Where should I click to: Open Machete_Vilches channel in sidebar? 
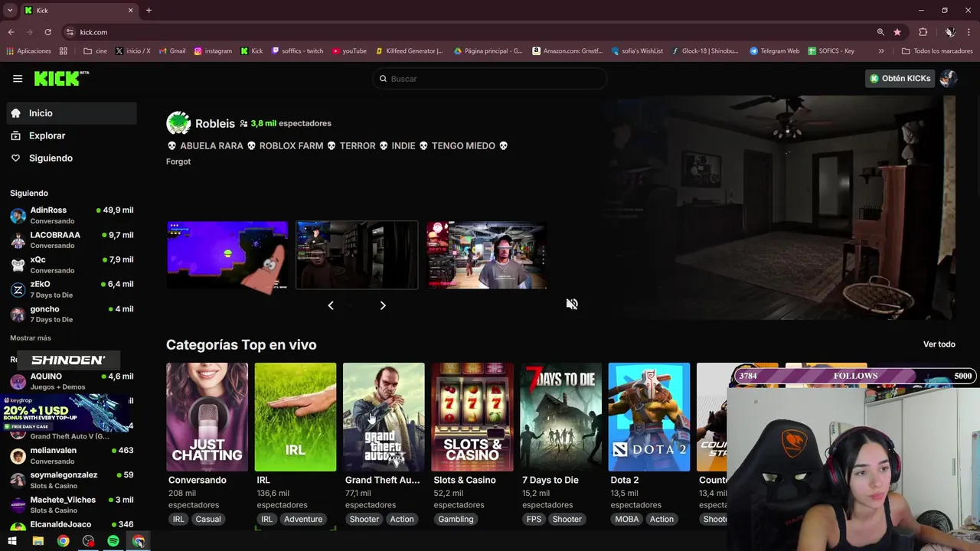point(72,504)
